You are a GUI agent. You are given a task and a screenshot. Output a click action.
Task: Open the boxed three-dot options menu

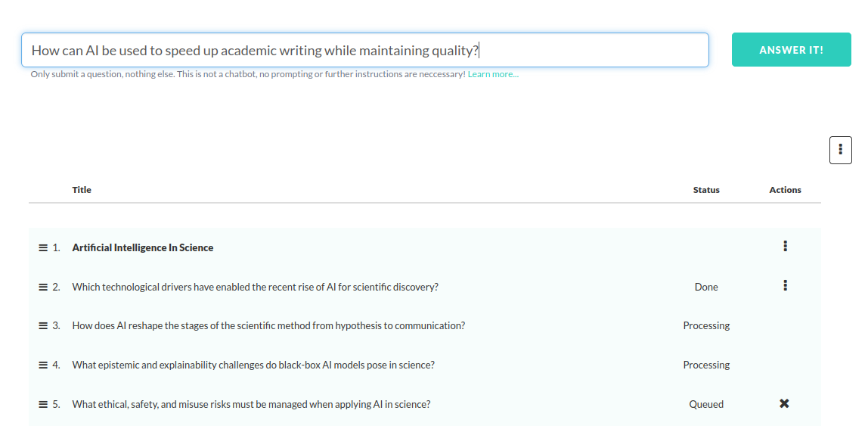click(x=840, y=150)
